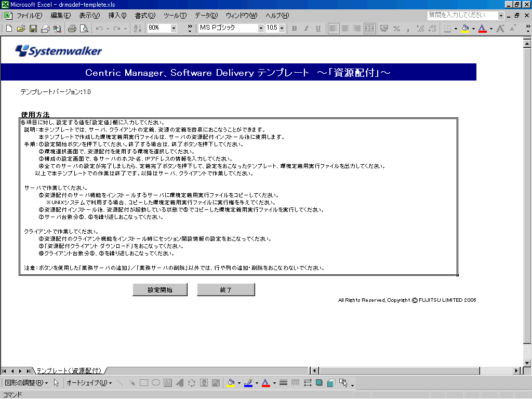Image resolution: width=532 pixels, height=399 pixels.
Task: Select the Rectangle drawing tool
Action: click(x=144, y=383)
